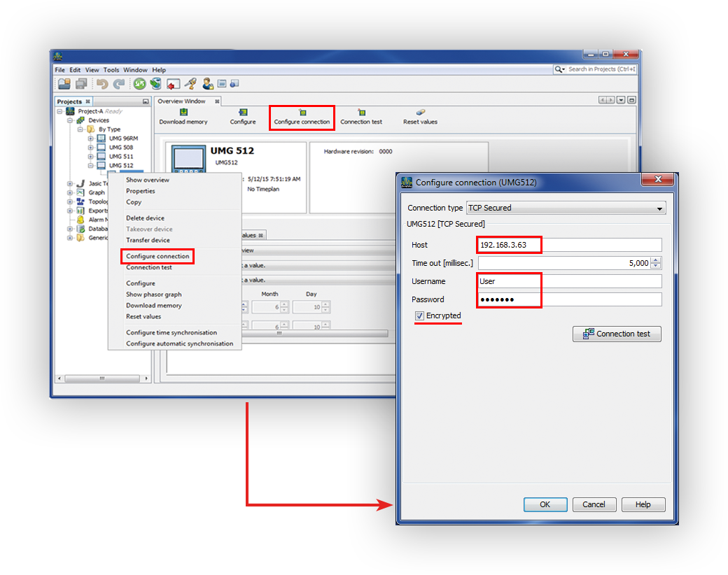
Task: Choose Show phasor graph from context menu
Action: click(153, 294)
